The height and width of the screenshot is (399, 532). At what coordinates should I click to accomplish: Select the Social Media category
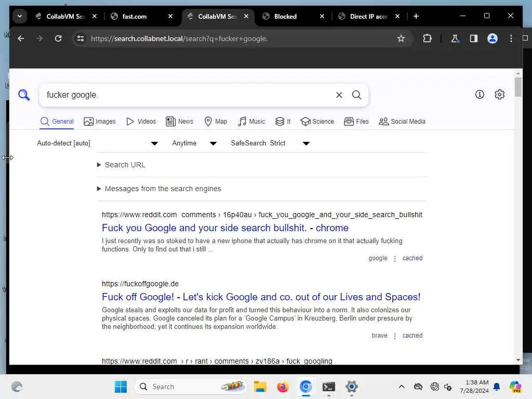[x=402, y=122]
